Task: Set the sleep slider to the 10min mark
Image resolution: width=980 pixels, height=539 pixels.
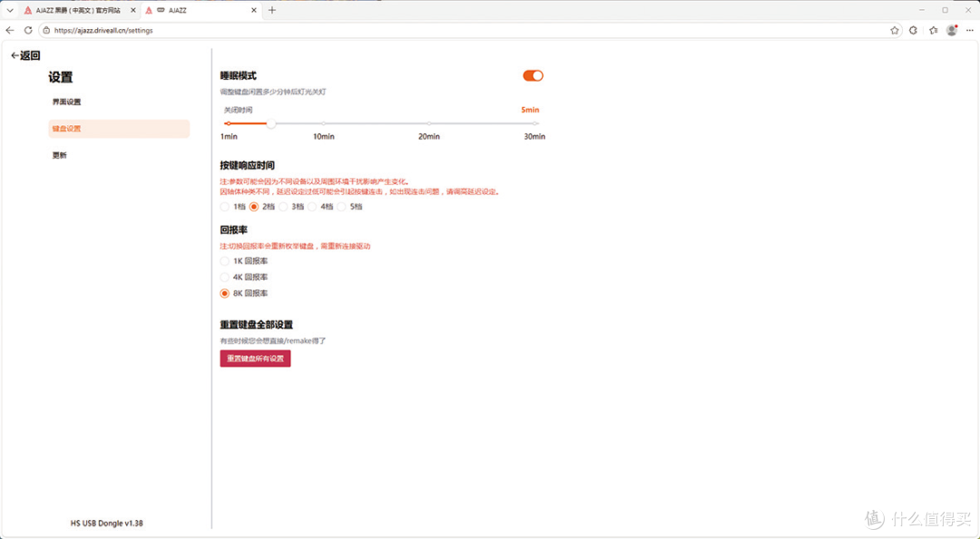Action: point(324,123)
